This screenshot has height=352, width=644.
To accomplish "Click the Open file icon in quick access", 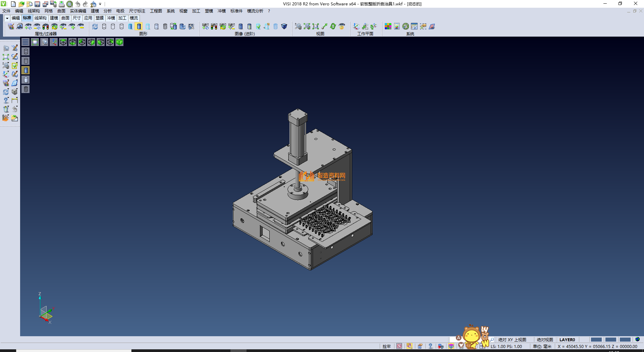I will point(21,4).
